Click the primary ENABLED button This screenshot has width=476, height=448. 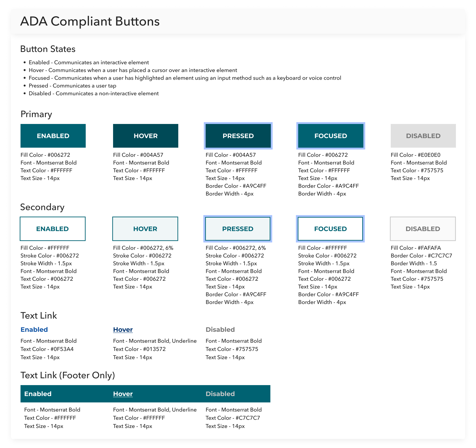click(53, 136)
